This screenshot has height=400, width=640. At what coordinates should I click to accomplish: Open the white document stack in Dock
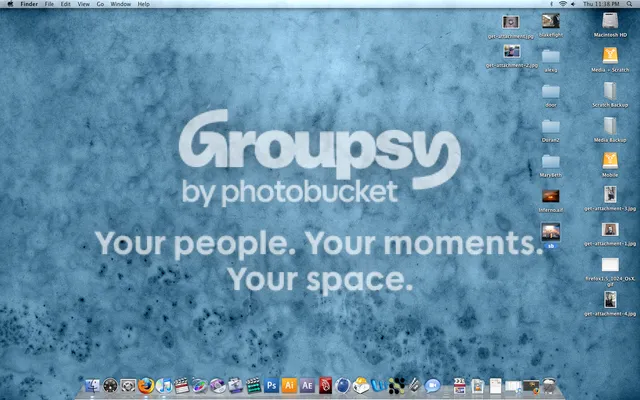coord(496,386)
